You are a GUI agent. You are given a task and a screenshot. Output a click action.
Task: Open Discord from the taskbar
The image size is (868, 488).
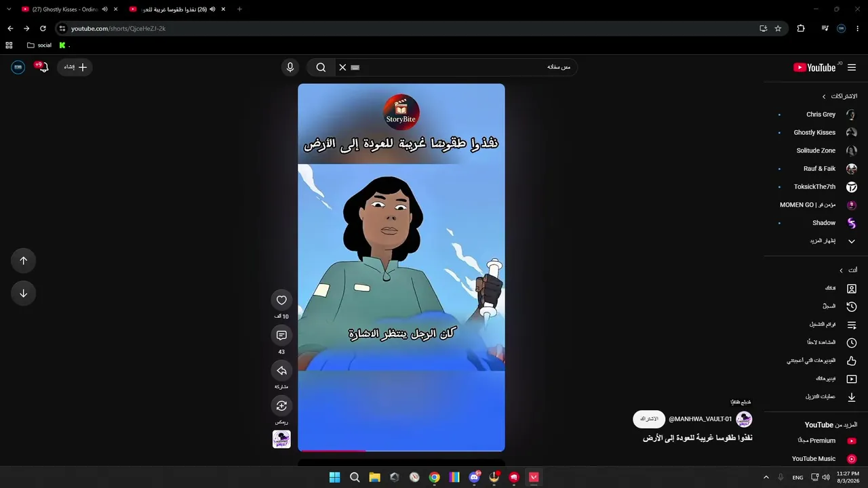pyautogui.click(x=474, y=477)
